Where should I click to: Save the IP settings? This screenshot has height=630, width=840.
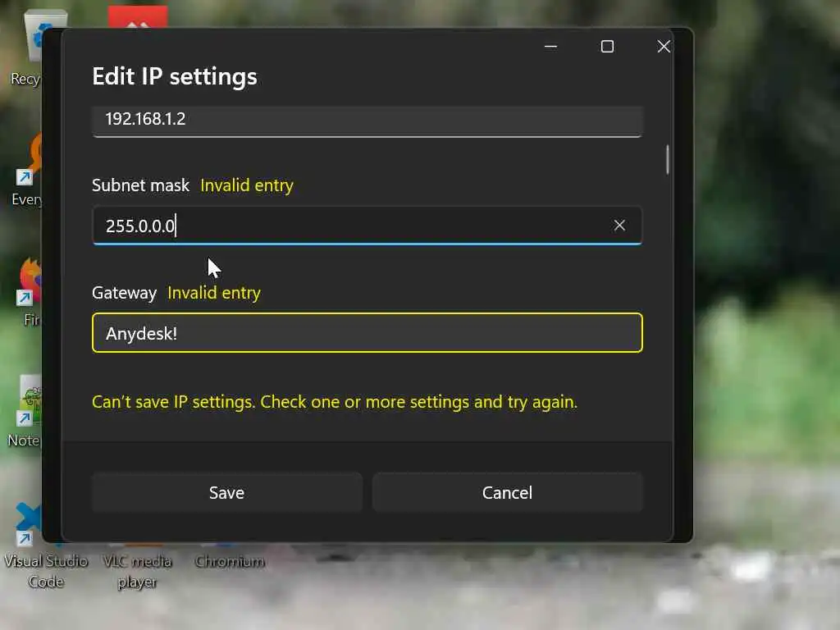pyautogui.click(x=226, y=492)
